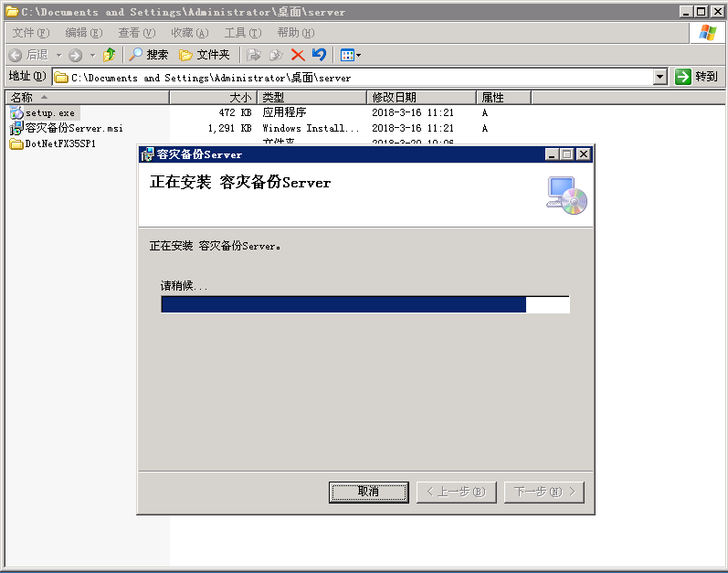The width and height of the screenshot is (728, 573).
Task: Open the 文件(F) menu
Action: coord(30,33)
